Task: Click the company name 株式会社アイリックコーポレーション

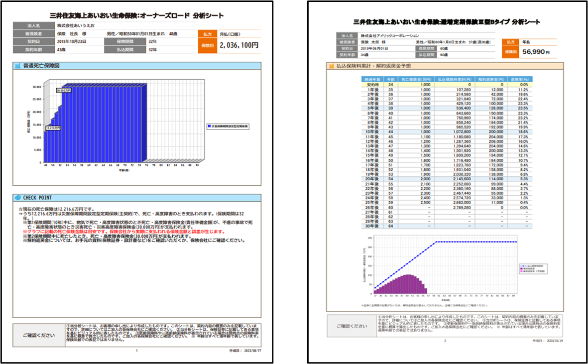Action: tap(390, 36)
